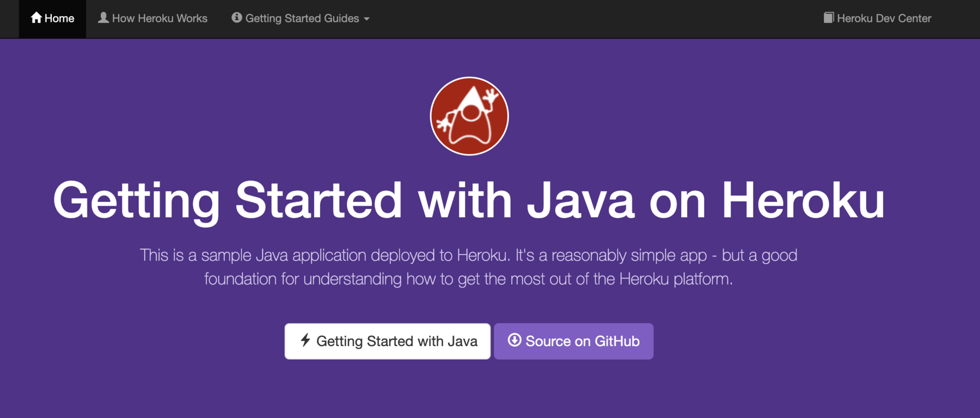Viewport: 980px width, 418px height.
Task: Click the download arrow icon beside Source on GitHub
Action: coord(514,340)
